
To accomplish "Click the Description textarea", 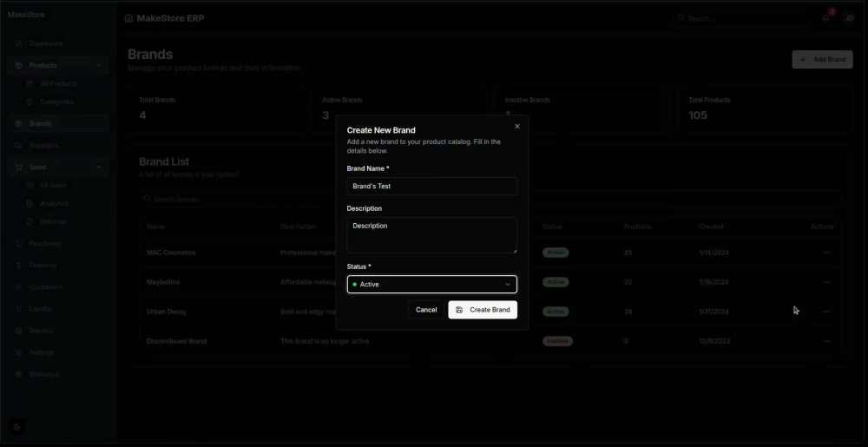I will coord(431,235).
